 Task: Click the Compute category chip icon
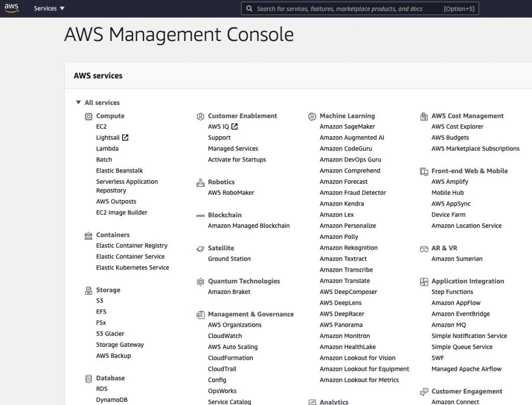pos(88,116)
